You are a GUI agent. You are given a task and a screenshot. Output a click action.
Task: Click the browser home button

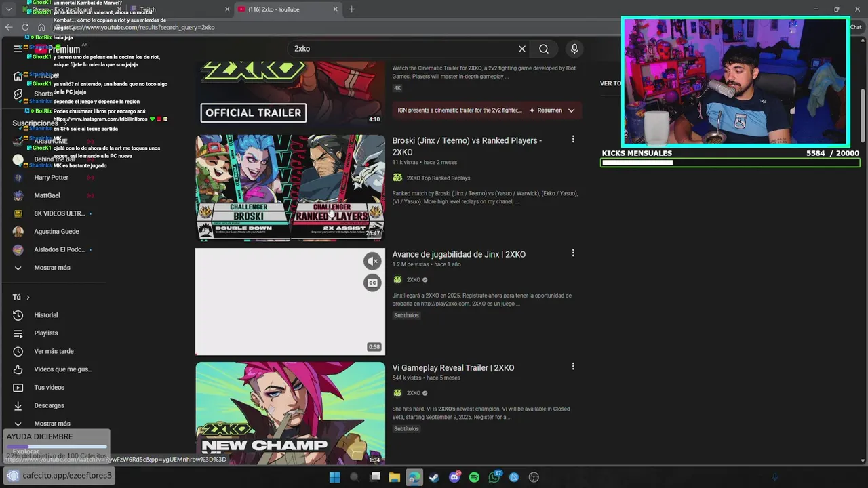tap(41, 27)
